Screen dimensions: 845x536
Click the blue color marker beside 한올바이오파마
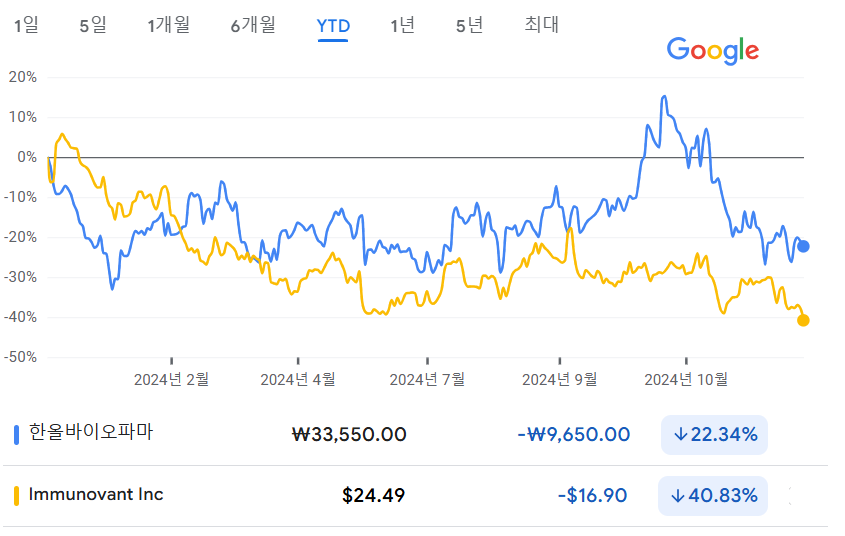[x=17, y=435]
